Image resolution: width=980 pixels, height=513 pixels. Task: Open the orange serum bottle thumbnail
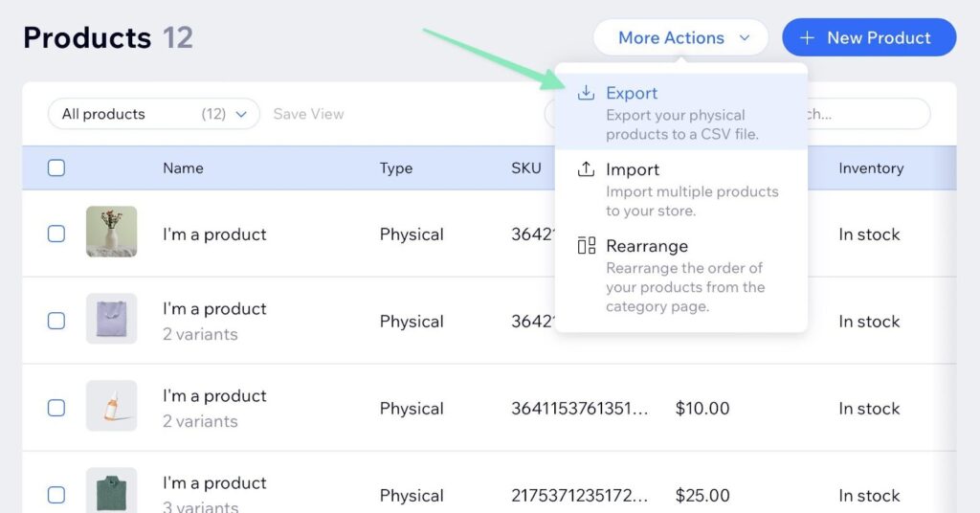tap(111, 406)
